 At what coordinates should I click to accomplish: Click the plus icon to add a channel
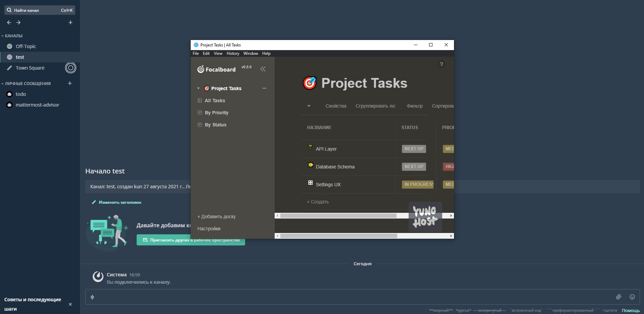click(70, 22)
